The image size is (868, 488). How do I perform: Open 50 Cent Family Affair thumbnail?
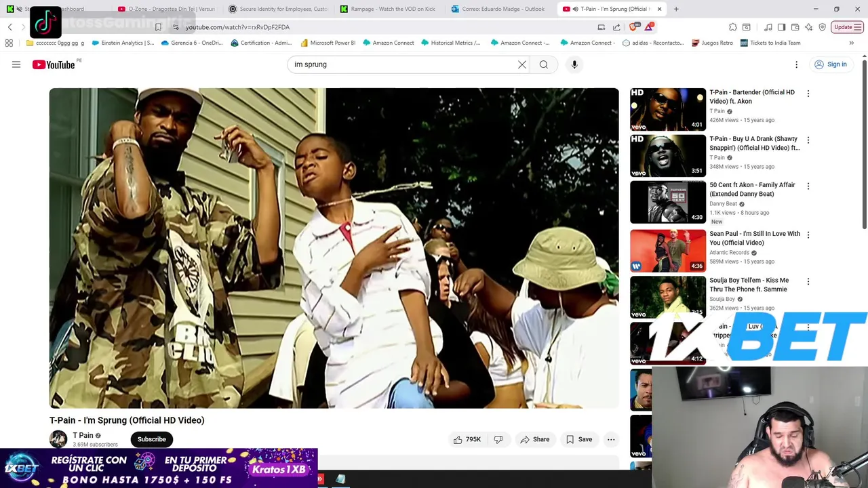point(668,202)
